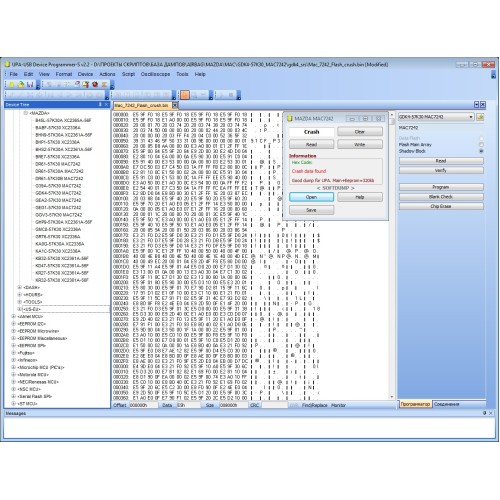The height and width of the screenshot is (500, 500).
Task: Switch to the Программатор tab
Action: click(x=415, y=404)
